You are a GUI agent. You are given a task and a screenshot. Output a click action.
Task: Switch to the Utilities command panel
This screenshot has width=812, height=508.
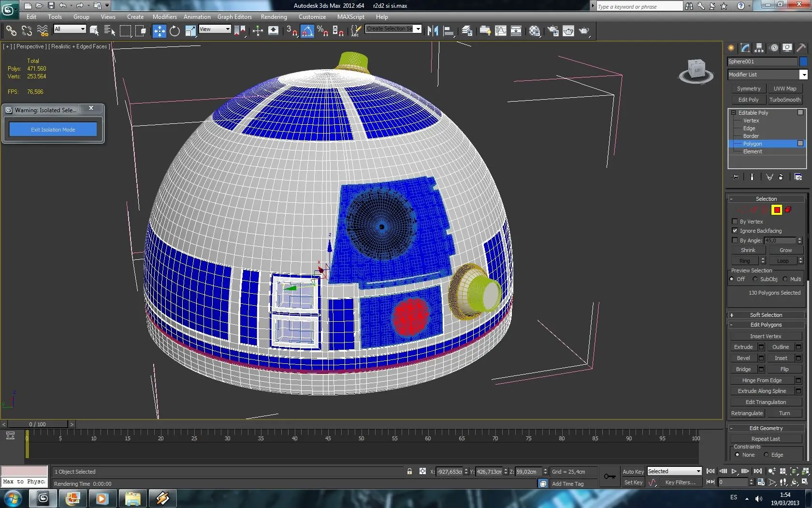[x=801, y=48]
